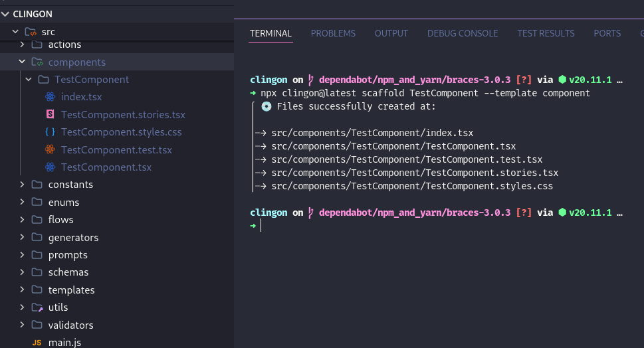Screen dimensions: 644x348
Task: Click the React icon beside TestComponent.tsx
Action: pos(50,167)
